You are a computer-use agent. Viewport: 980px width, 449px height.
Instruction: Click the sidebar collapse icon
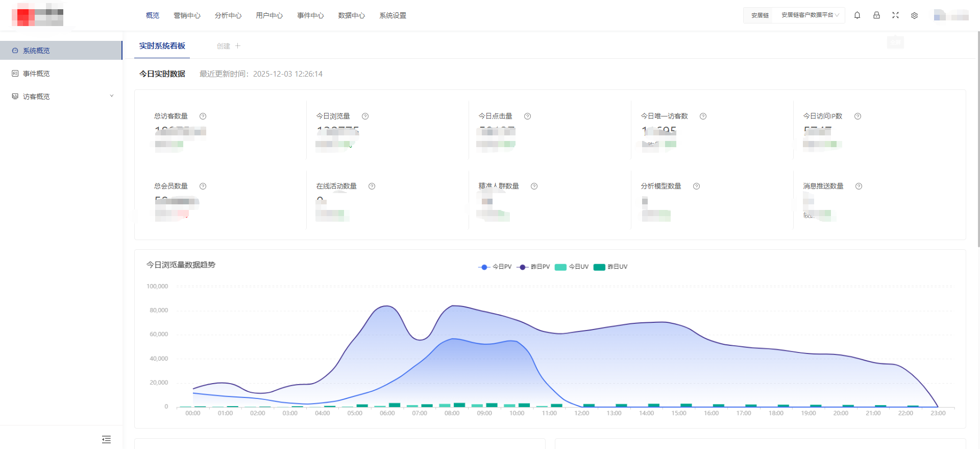click(106, 439)
